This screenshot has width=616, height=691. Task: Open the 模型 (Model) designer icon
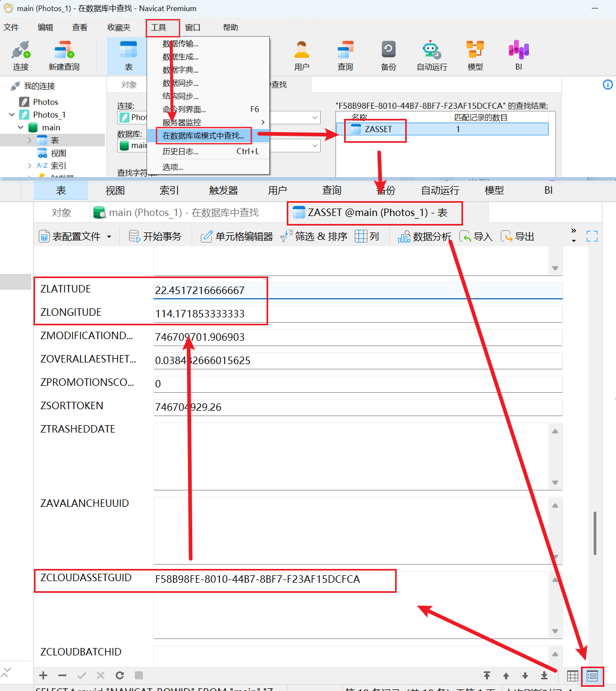tap(475, 55)
